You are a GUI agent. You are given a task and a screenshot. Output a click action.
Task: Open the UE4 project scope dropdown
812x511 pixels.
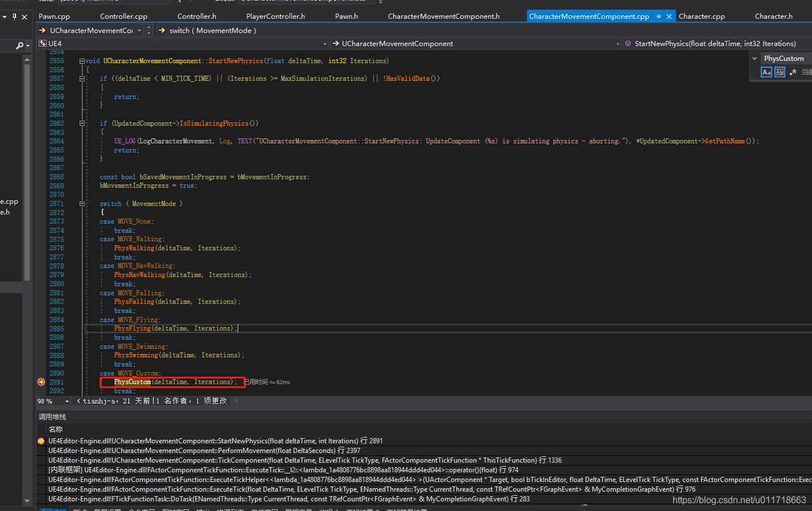click(325, 44)
